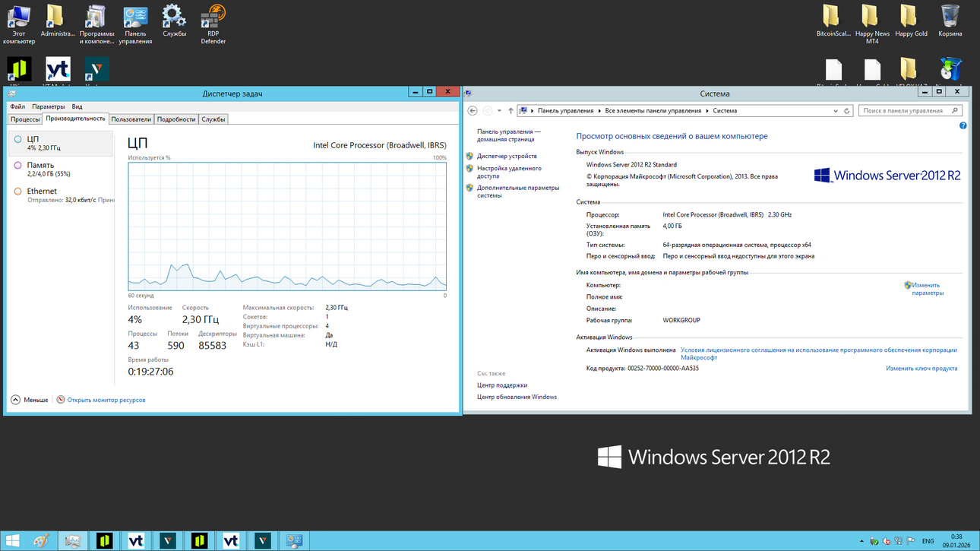The image size is (980, 551).
Task: Switch to the Подробности tab
Action: point(176,119)
